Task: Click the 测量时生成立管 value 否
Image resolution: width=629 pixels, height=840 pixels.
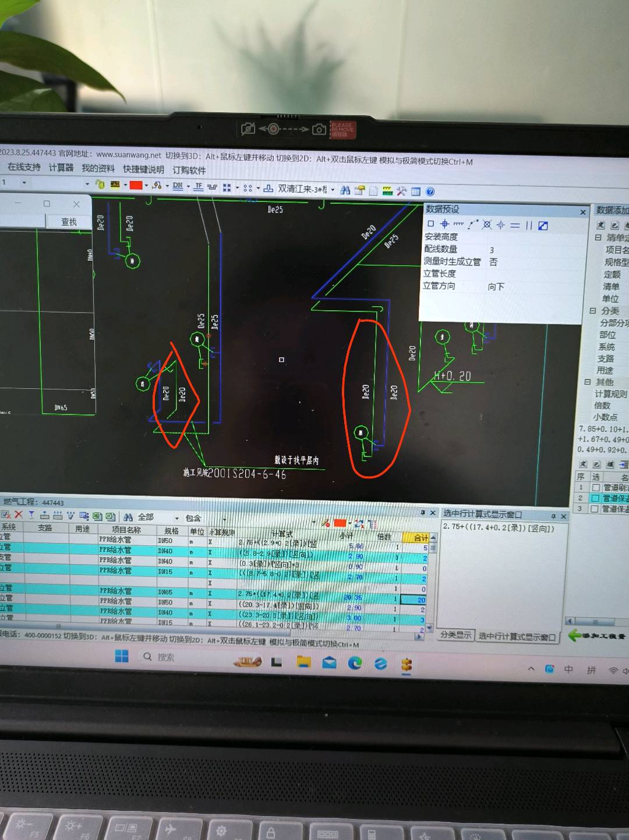Action: [x=493, y=262]
